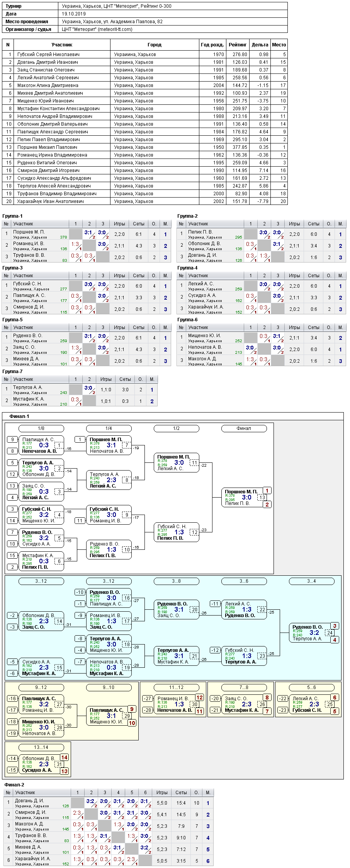
Task: Click the 1/8 bracket round label
Action: (x=41, y=428)
